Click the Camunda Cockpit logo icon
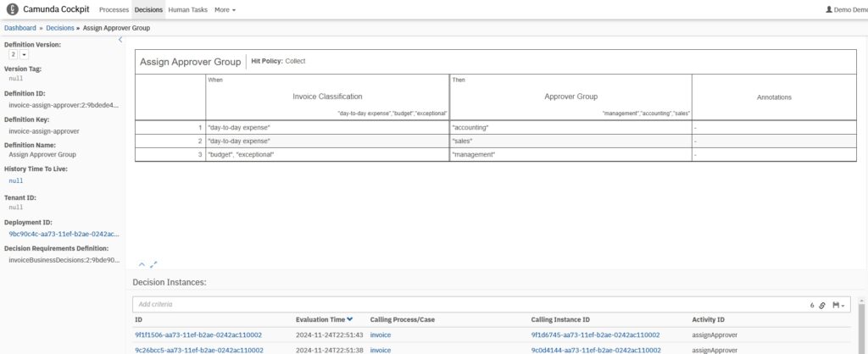Image resolution: width=868 pixels, height=354 pixels. click(x=12, y=9)
